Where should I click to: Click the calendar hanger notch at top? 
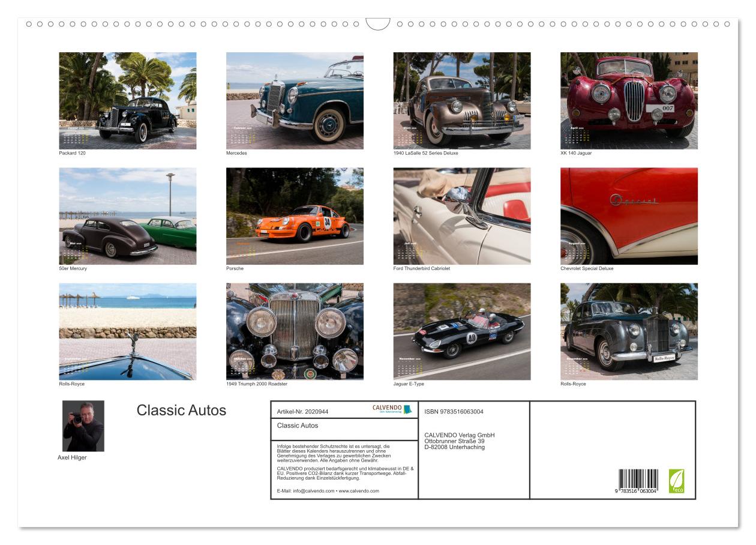click(378, 24)
